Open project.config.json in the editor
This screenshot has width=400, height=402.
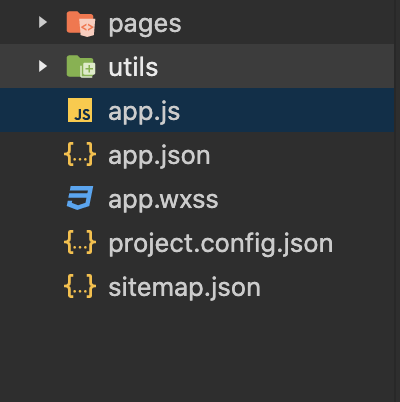click(x=221, y=244)
